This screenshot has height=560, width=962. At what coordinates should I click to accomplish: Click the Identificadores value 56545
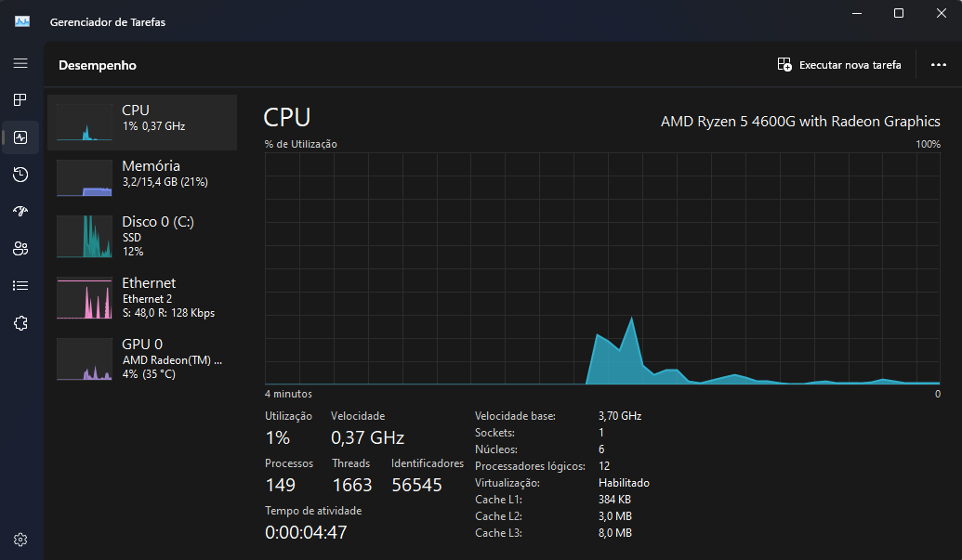click(416, 485)
